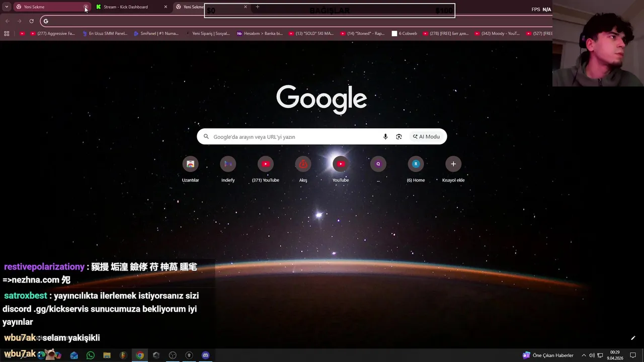Open the (14) "Stoned" - Rap... bookmark
Screen dimensions: 644x362
(362, 34)
